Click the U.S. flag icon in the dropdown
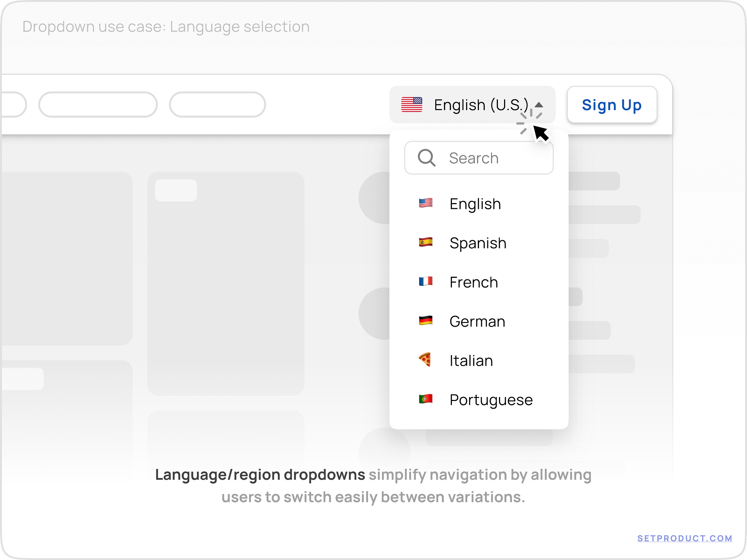 click(x=425, y=204)
